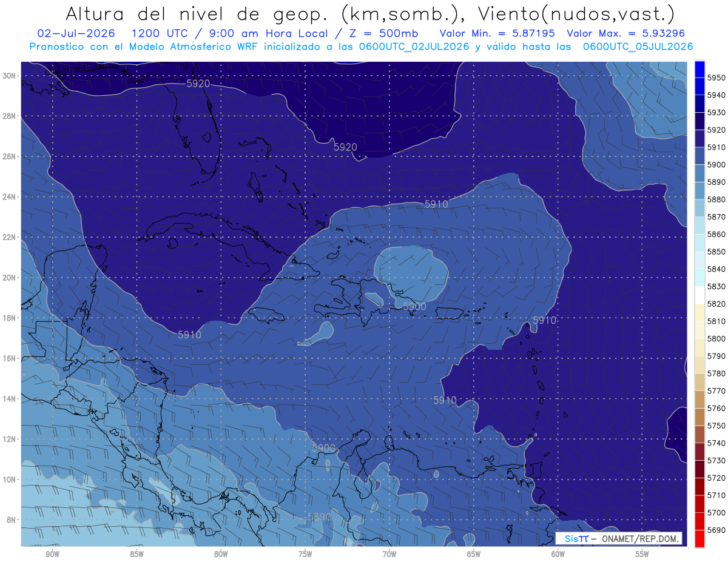Click the '18N' latitude label
The image size is (728, 562).
9,318
